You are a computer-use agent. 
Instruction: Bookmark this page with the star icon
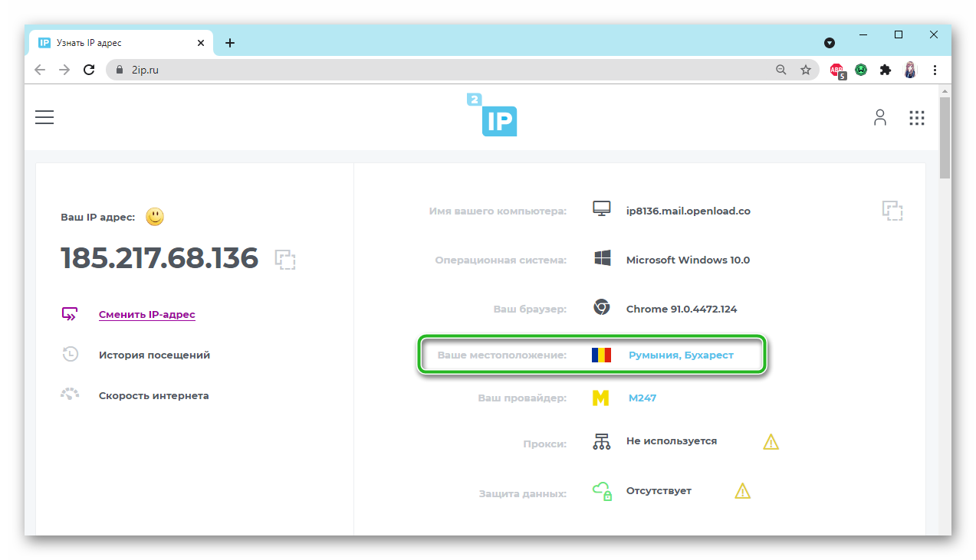805,70
